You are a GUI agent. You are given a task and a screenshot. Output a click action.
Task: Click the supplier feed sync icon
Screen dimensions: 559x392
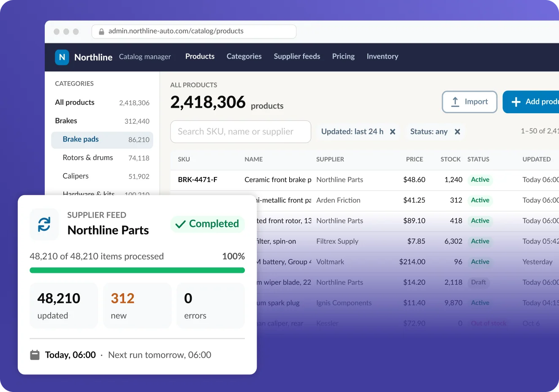pyautogui.click(x=44, y=224)
